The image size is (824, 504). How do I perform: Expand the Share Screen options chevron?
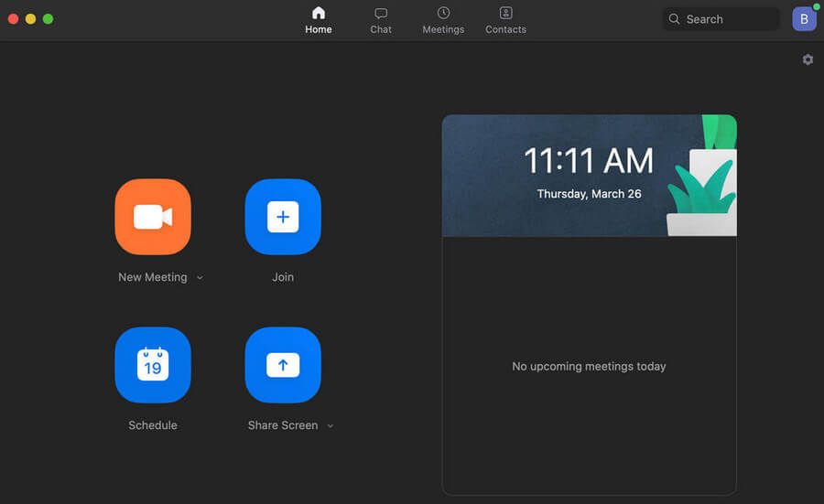click(x=330, y=425)
